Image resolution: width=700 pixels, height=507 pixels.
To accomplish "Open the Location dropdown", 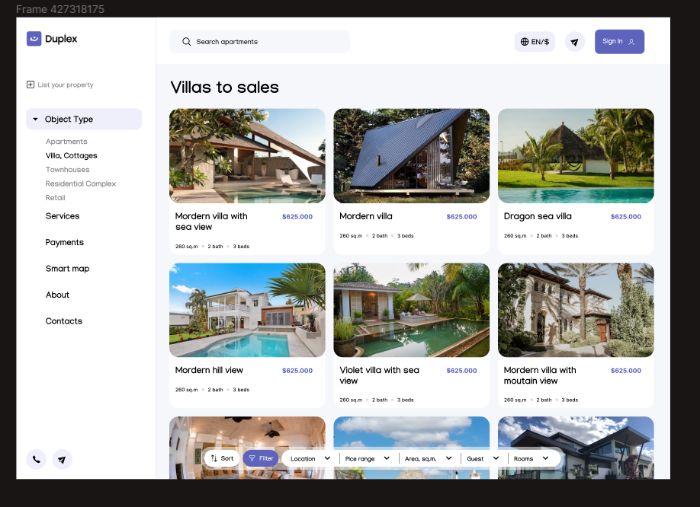I will click(x=310, y=458).
